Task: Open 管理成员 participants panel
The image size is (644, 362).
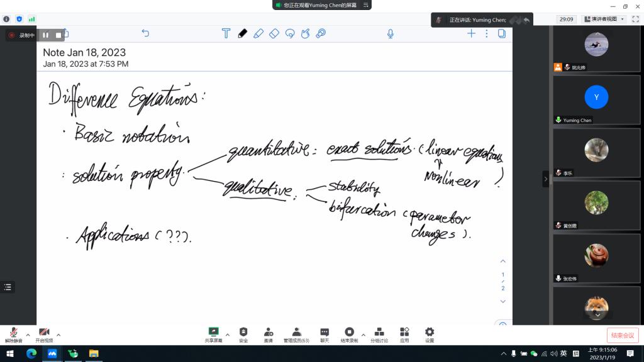Action: click(x=296, y=334)
